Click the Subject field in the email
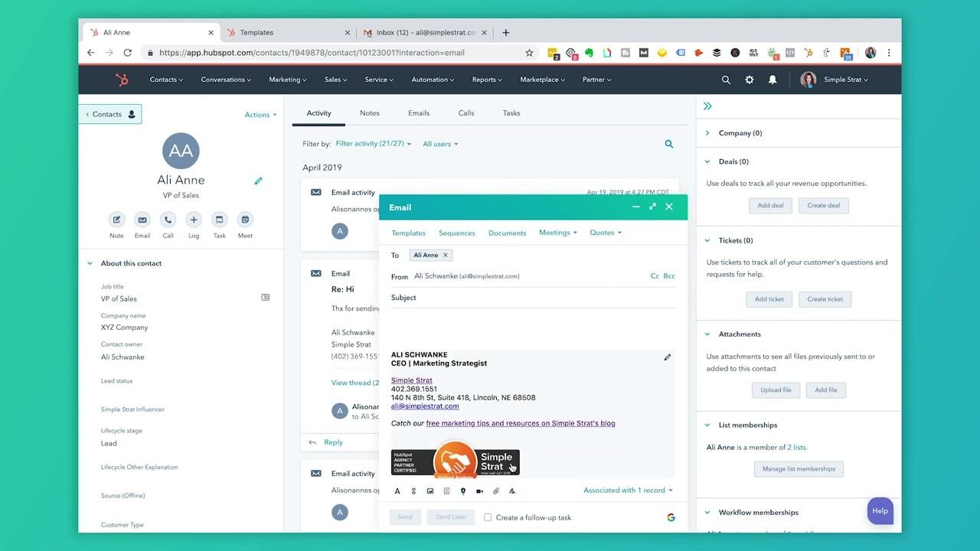This screenshot has width=980, height=551. tap(534, 298)
